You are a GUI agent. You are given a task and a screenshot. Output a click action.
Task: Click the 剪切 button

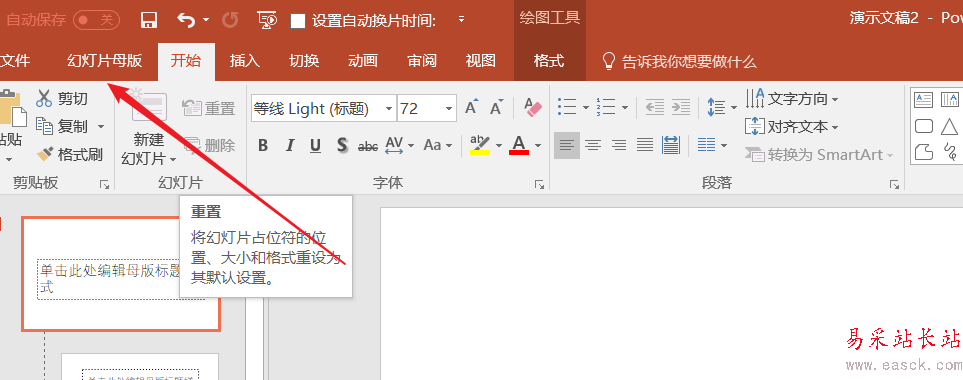point(62,98)
